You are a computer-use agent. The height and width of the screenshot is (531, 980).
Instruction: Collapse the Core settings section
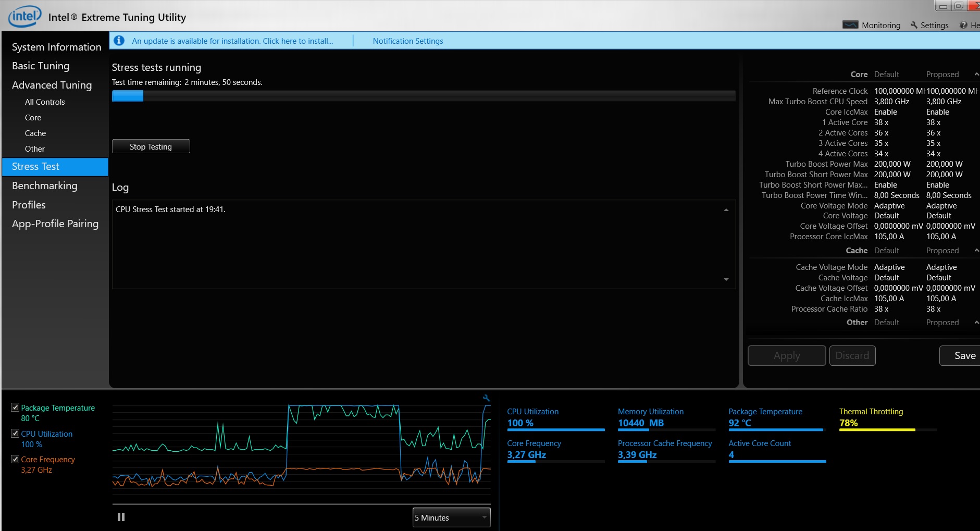coord(976,75)
